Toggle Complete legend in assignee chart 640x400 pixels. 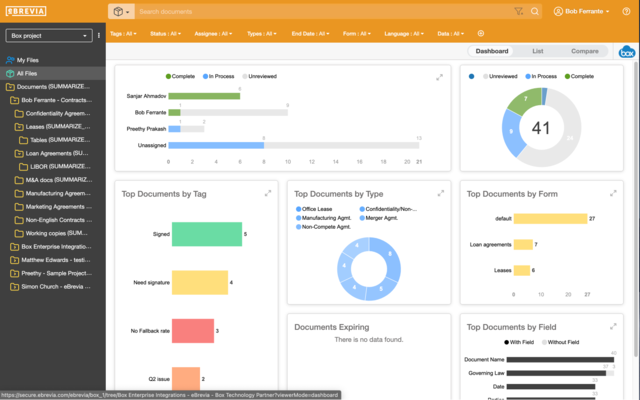pos(180,76)
